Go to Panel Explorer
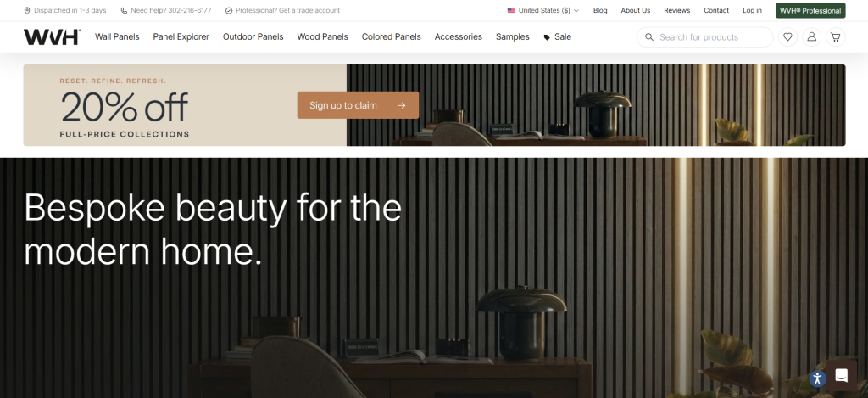The image size is (868, 398). pyautogui.click(x=181, y=37)
